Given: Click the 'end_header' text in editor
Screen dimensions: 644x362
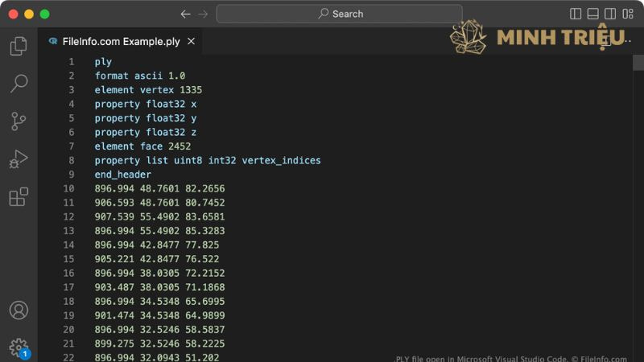Looking at the screenshot, I should pos(122,175).
